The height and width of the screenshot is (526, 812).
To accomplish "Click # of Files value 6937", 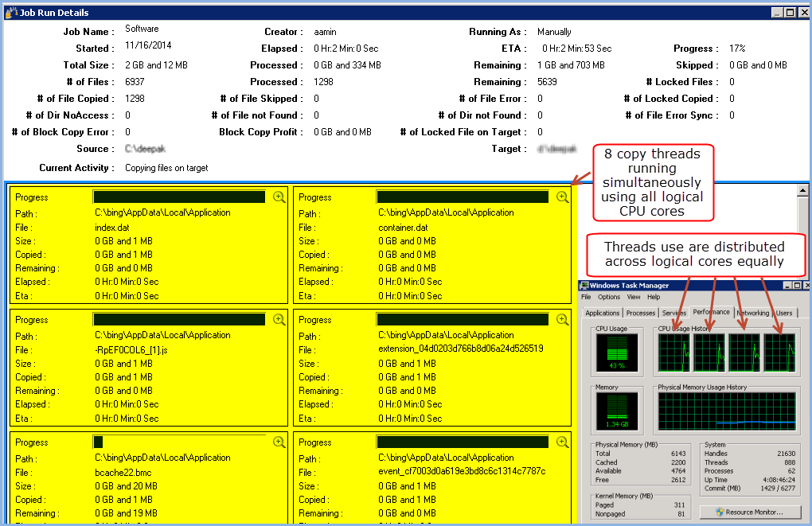I will coord(135,82).
